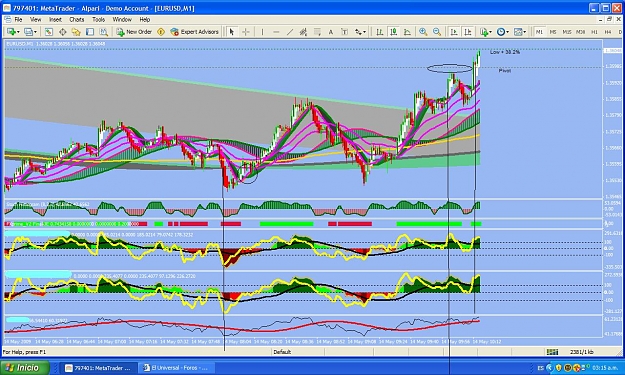The width and height of the screenshot is (625, 375).
Task: Click the Default profile status bar entry
Action: [x=282, y=352]
